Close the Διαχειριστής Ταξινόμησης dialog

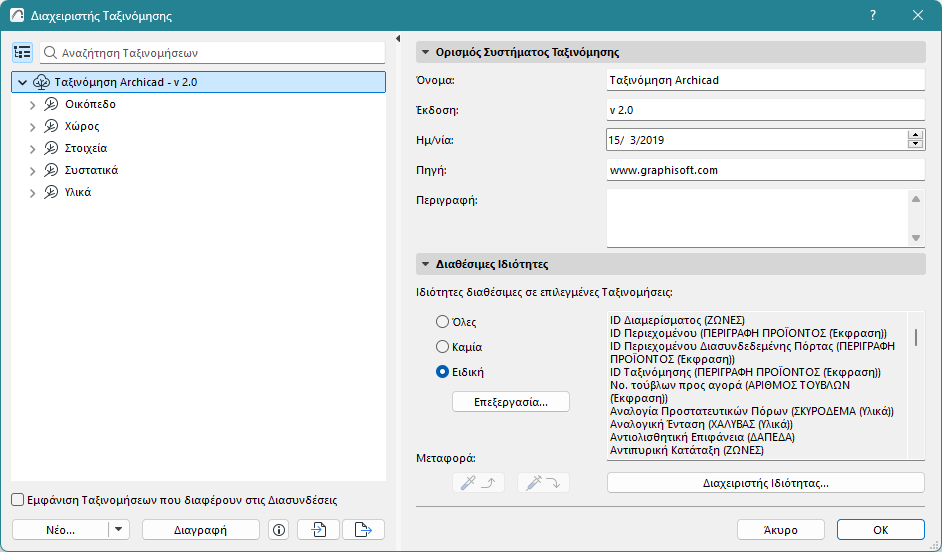point(918,16)
